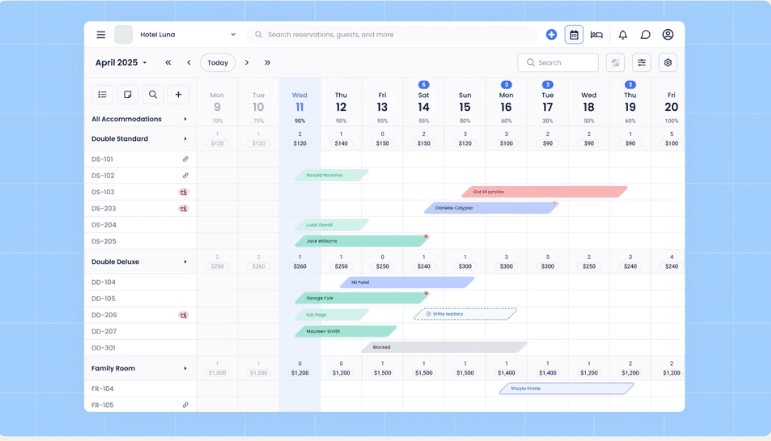Image resolution: width=771 pixels, height=441 pixels.
Task: Open the user profile icon
Action: tap(668, 34)
